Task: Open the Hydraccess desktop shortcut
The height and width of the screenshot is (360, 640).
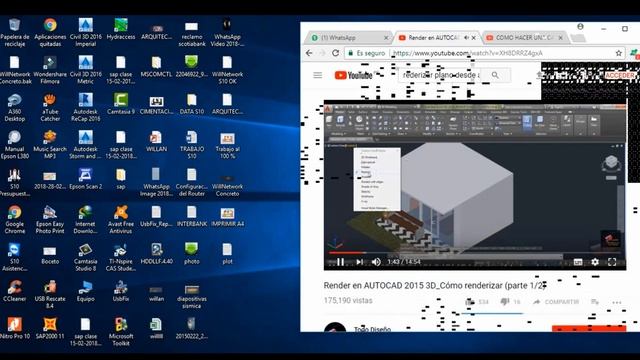Action: coord(121,29)
